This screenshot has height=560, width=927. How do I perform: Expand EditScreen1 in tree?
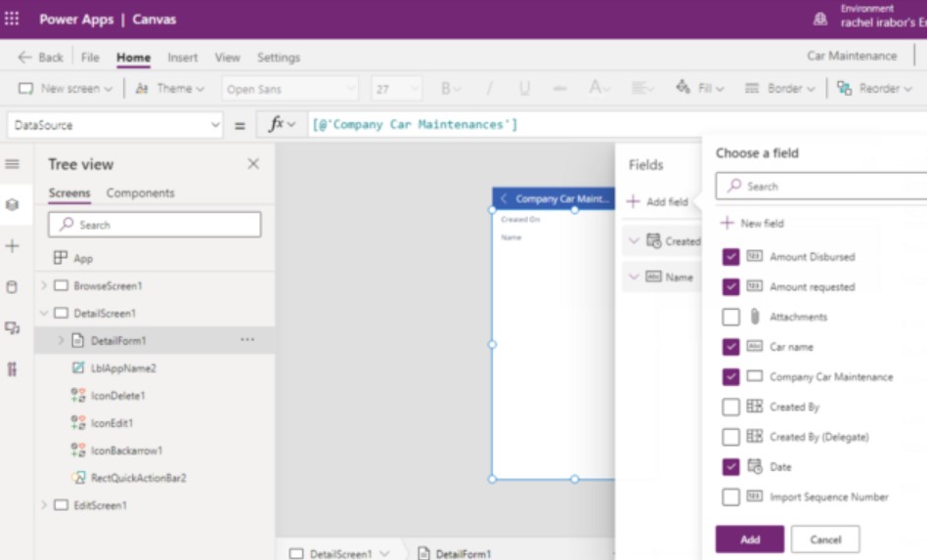coord(44,505)
